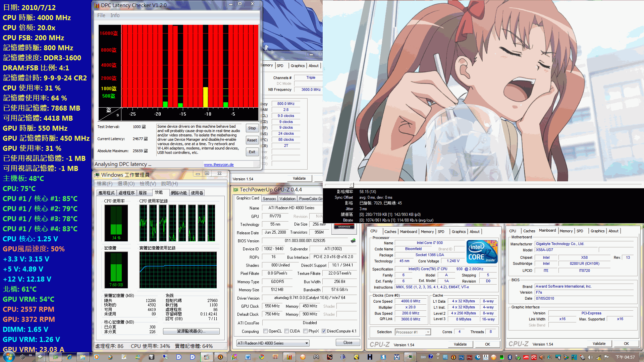Switch to the 網路功能 tab in Task Manager
Viewport: 644px width, 362px height.
click(179, 193)
